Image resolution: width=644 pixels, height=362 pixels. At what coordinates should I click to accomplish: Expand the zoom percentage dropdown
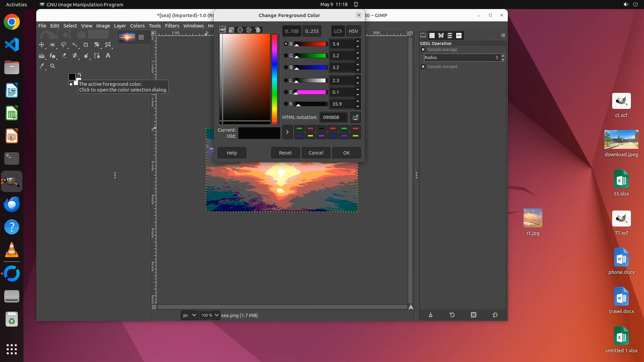pos(217,315)
